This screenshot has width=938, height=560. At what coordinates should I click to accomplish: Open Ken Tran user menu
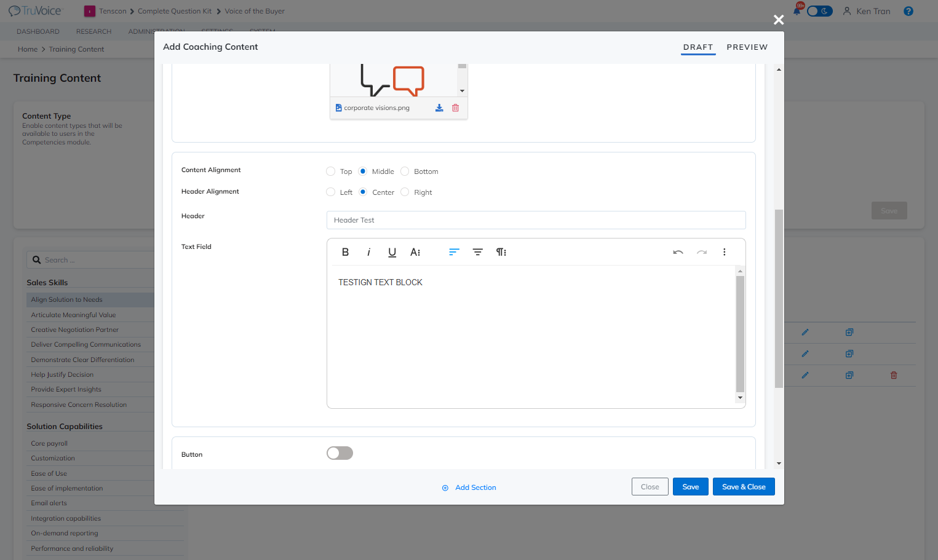tap(867, 11)
